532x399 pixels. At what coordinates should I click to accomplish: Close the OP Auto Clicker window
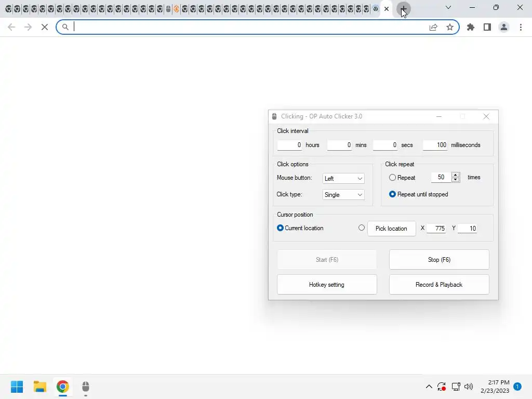(x=486, y=116)
